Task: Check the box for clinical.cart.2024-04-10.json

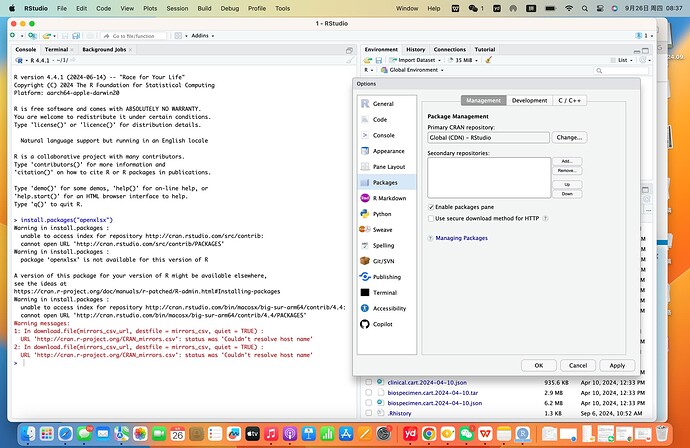Action: click(368, 382)
